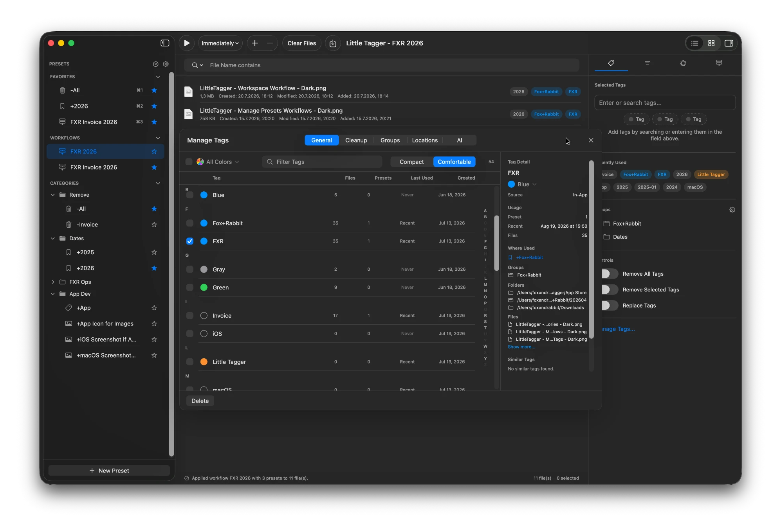781x532 pixels.
Task: Expand the FXR Ops category folder
Action: pyautogui.click(x=53, y=282)
